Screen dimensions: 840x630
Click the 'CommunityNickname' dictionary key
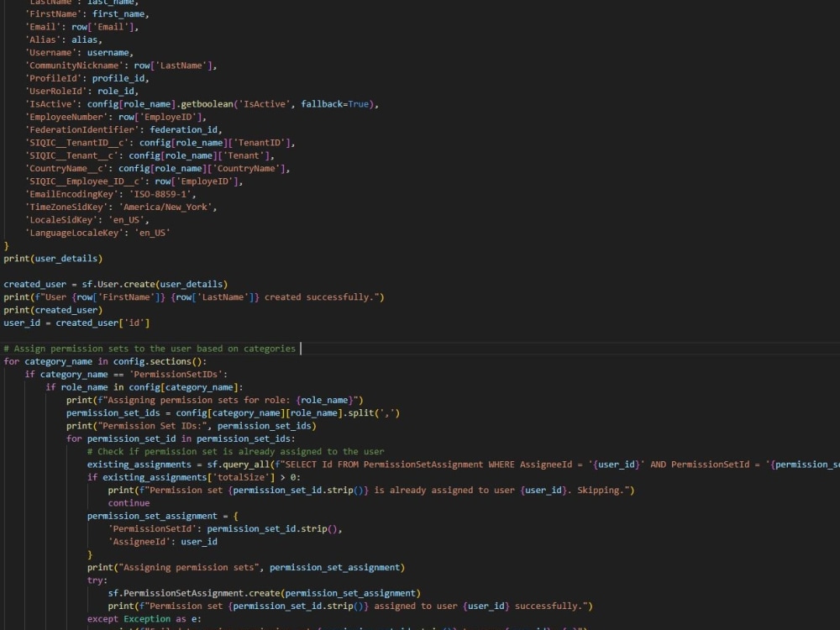[75, 66]
